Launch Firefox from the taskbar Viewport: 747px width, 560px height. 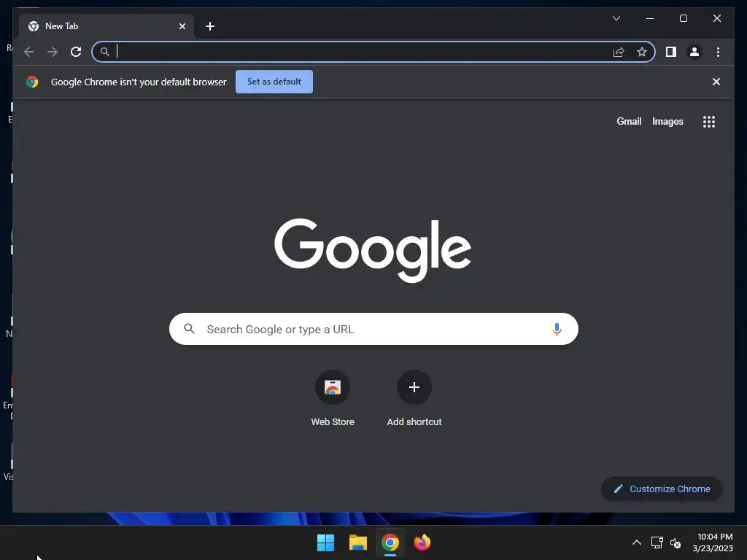(x=422, y=542)
